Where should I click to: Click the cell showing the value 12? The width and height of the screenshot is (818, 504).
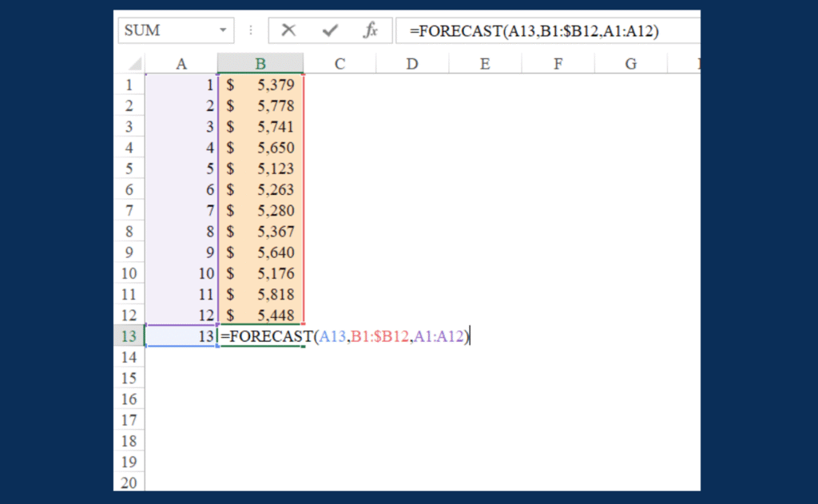(x=181, y=315)
